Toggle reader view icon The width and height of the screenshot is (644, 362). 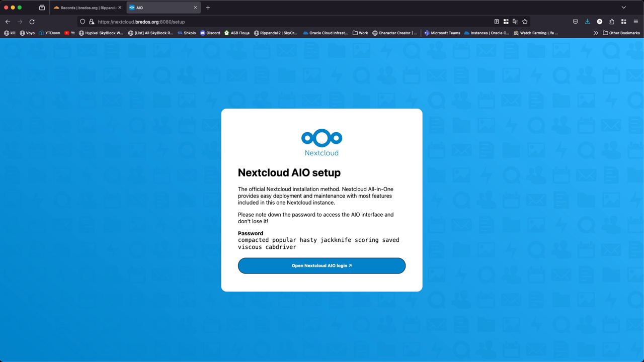pos(497,22)
